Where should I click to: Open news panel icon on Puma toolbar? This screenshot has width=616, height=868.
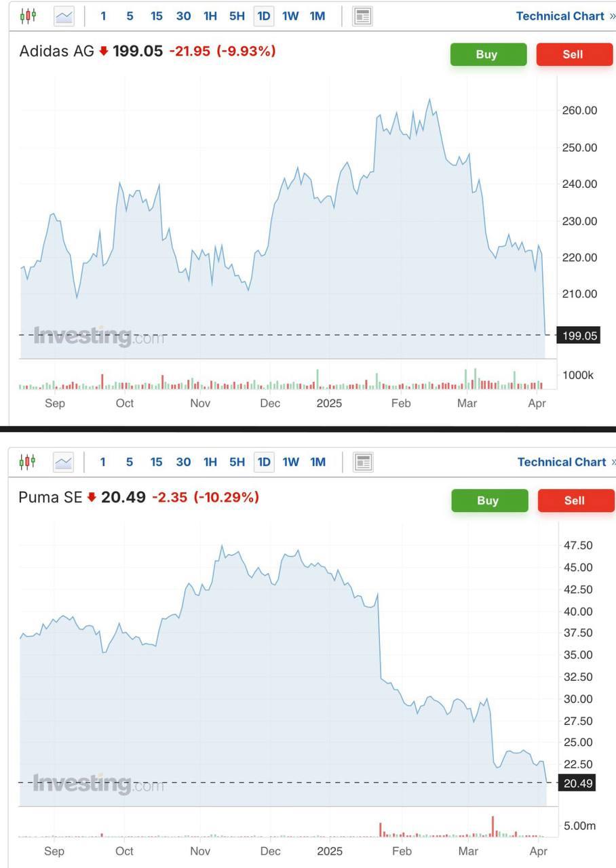point(363,462)
